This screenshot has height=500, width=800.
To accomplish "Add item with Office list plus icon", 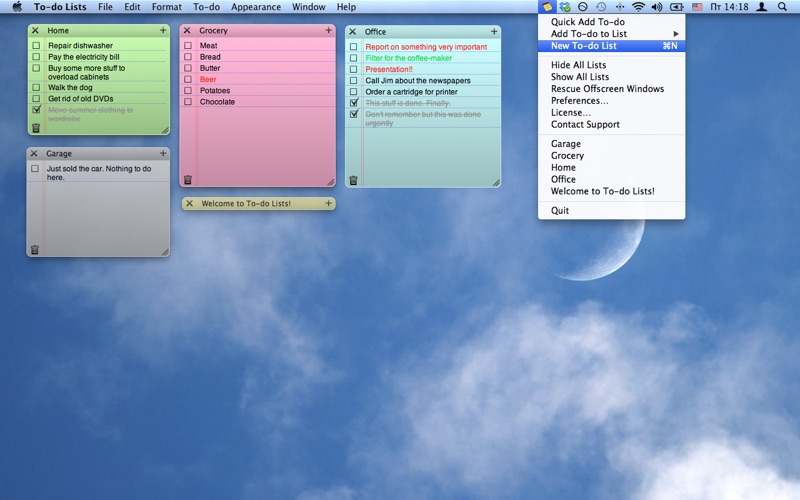I will pos(494,32).
